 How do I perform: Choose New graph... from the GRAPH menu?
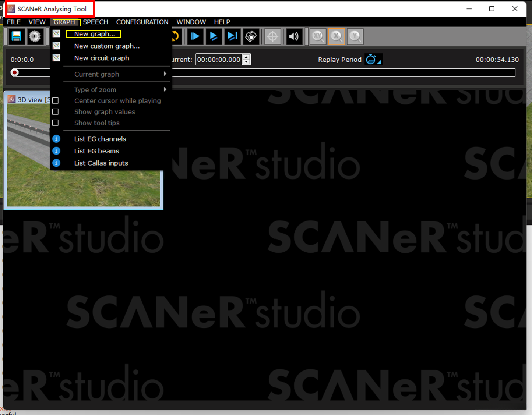pyautogui.click(x=110, y=34)
